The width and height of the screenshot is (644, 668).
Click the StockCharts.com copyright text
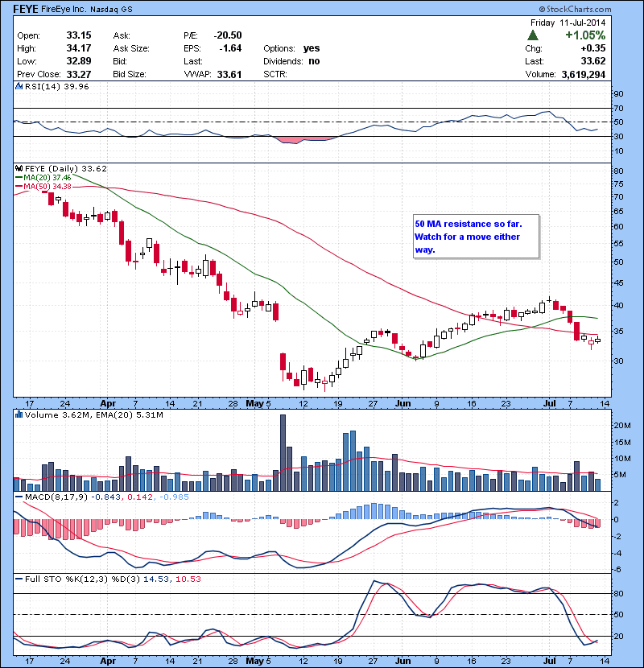[x=575, y=9]
